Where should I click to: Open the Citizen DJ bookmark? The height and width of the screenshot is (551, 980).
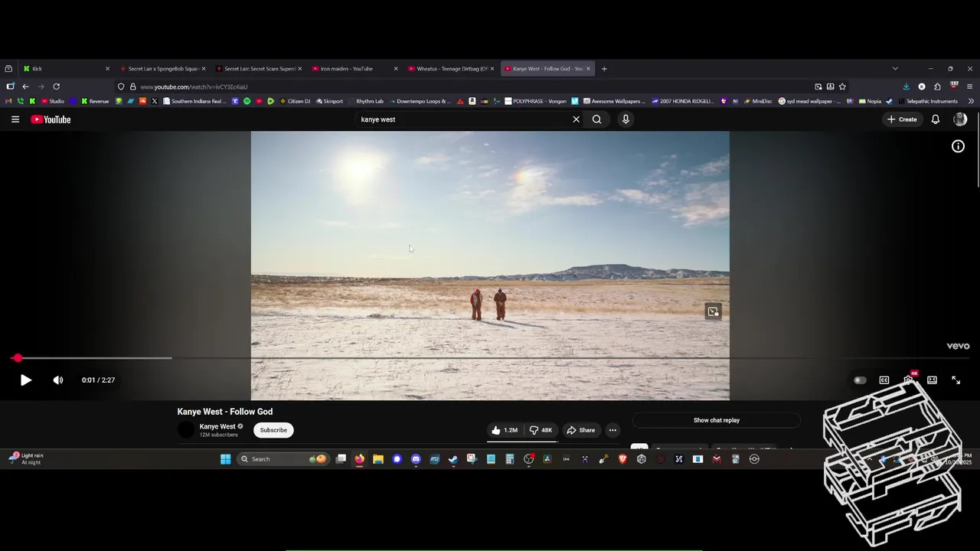295,101
